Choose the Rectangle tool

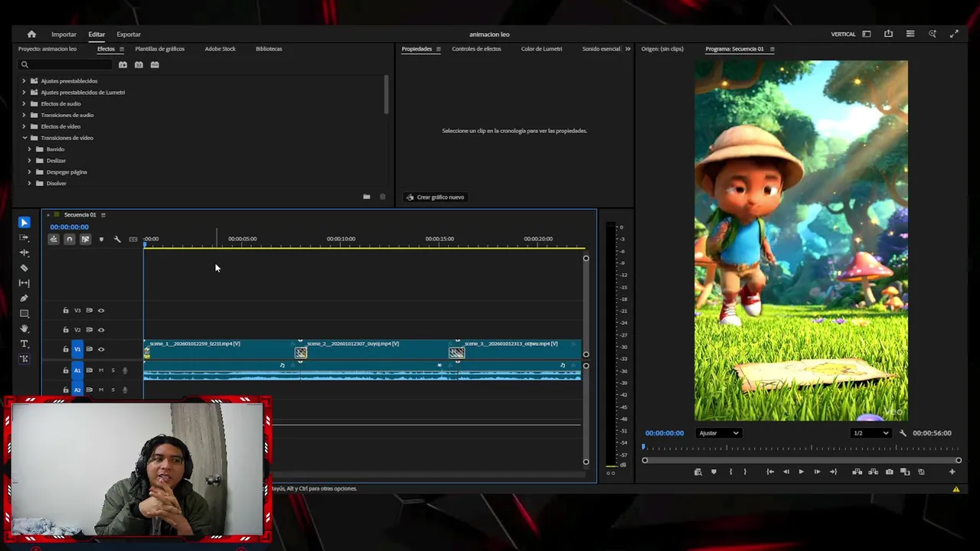24,314
